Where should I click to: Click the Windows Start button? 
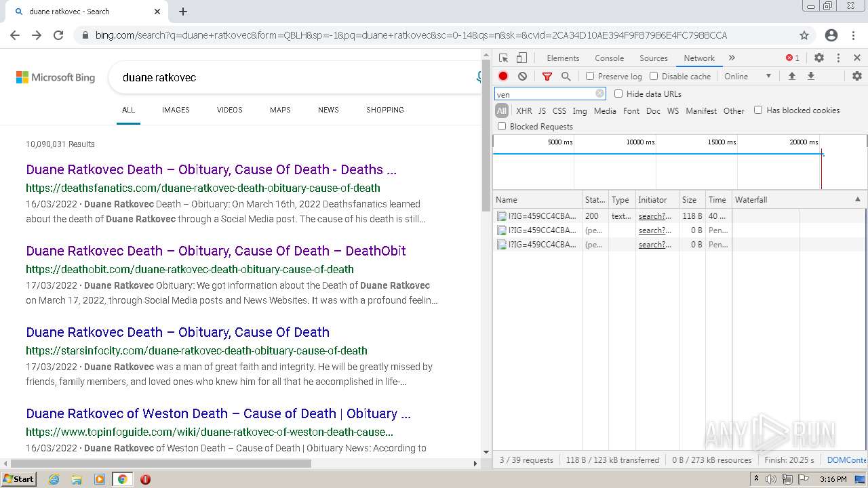click(19, 479)
